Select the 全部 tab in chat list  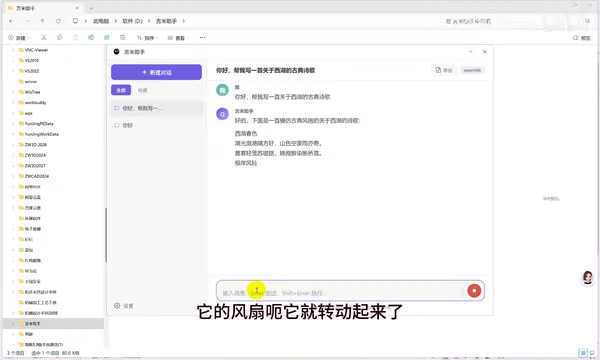point(121,90)
